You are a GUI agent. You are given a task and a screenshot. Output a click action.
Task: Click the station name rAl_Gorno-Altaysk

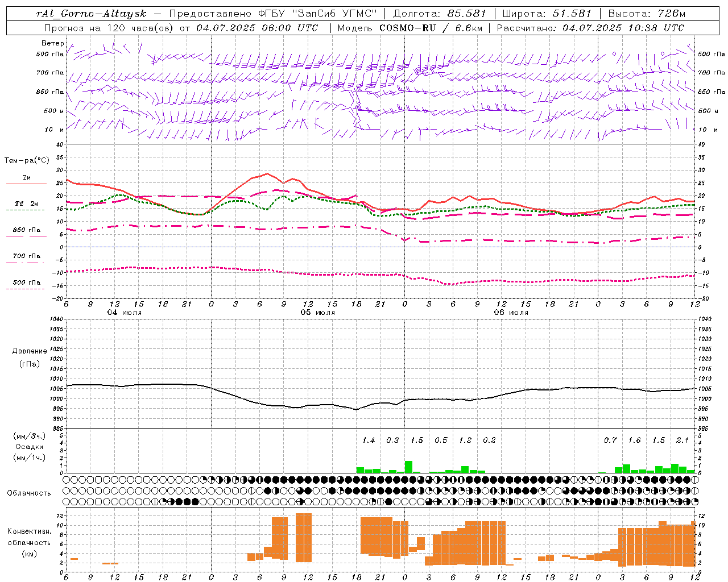(91, 14)
